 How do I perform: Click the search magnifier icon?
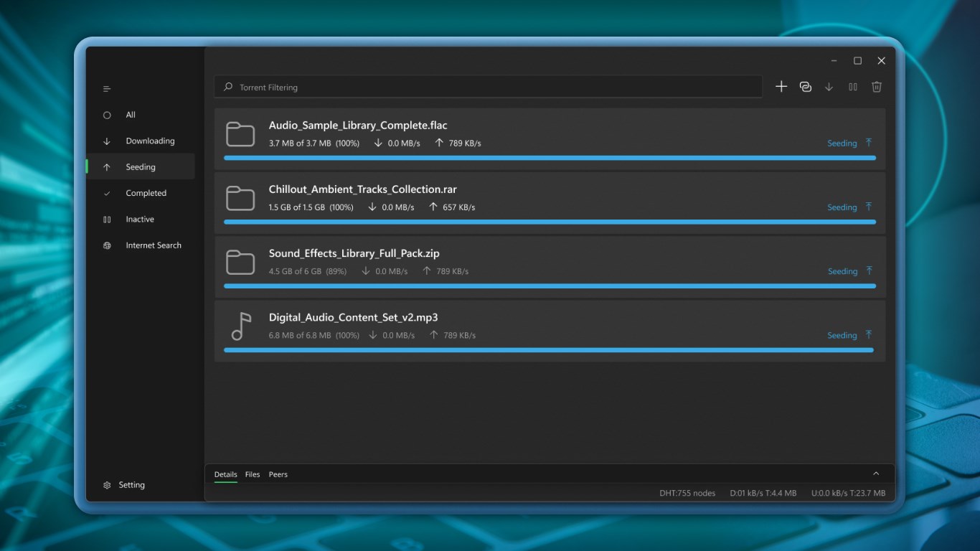pyautogui.click(x=228, y=87)
